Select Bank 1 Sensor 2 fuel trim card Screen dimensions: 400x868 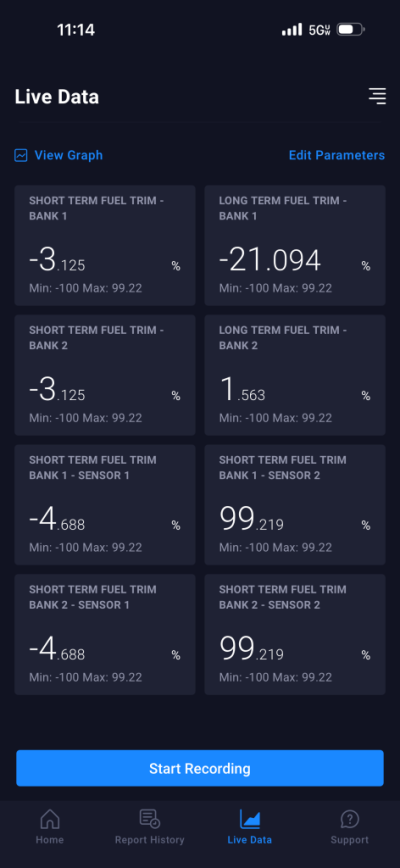tap(295, 505)
